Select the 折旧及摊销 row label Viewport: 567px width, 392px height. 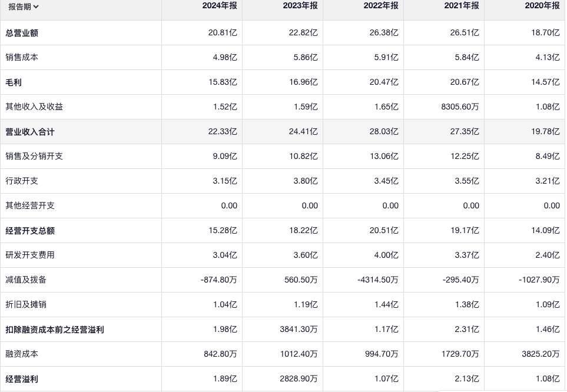click(26, 305)
